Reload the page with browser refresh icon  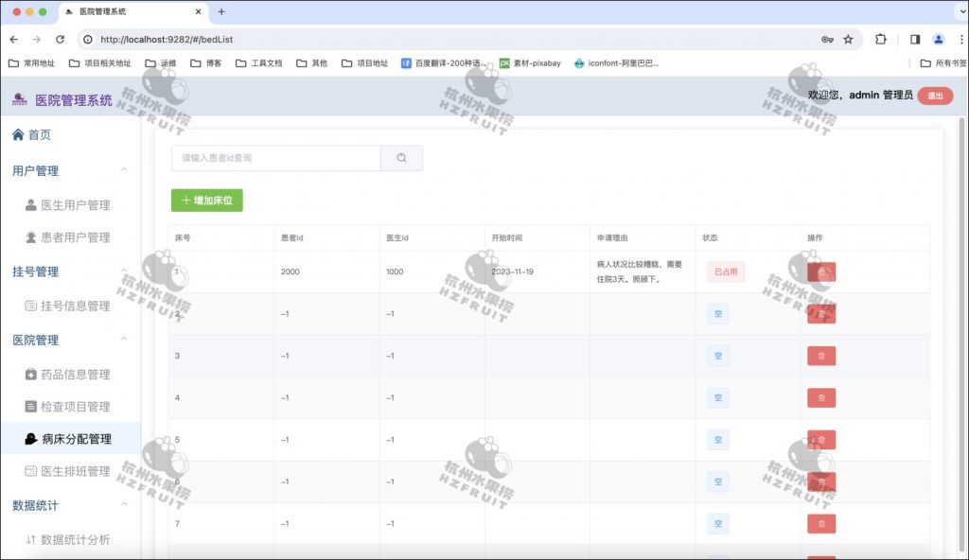(x=61, y=40)
